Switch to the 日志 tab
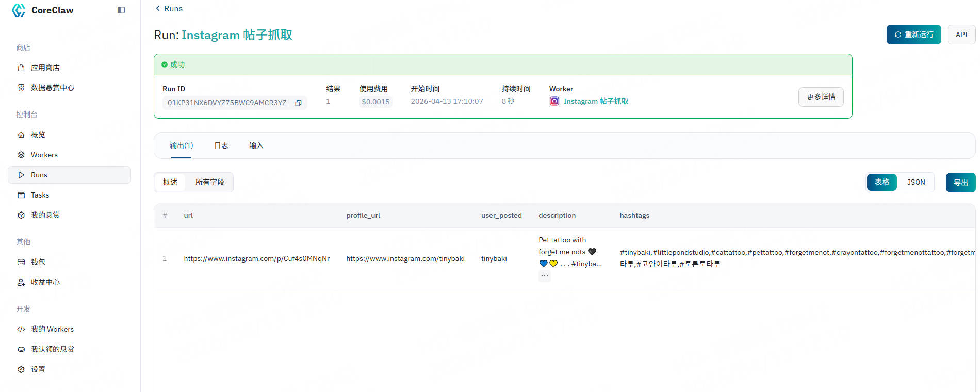Screen dimensions: 980x392 point(221,145)
